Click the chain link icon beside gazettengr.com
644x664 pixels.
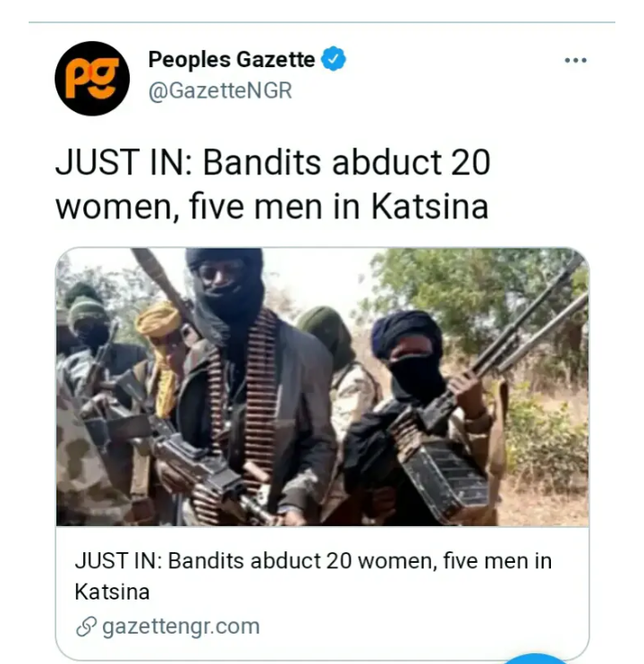[87, 626]
